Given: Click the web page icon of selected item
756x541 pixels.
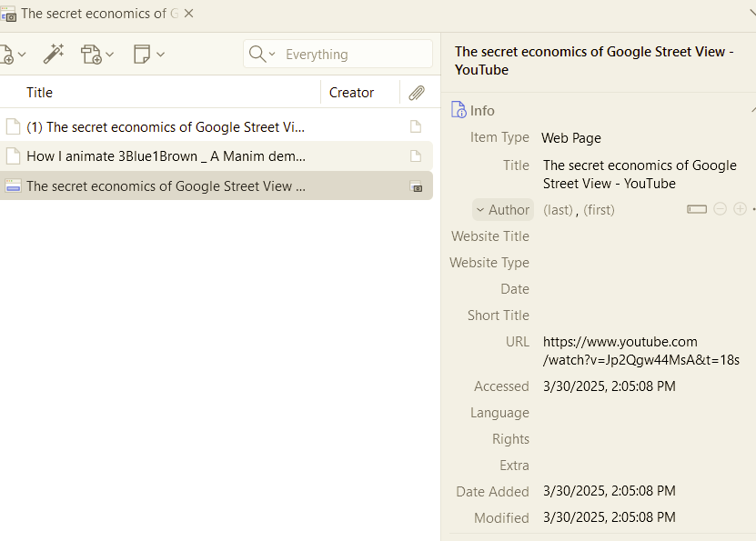Looking at the screenshot, I should click(13, 186).
